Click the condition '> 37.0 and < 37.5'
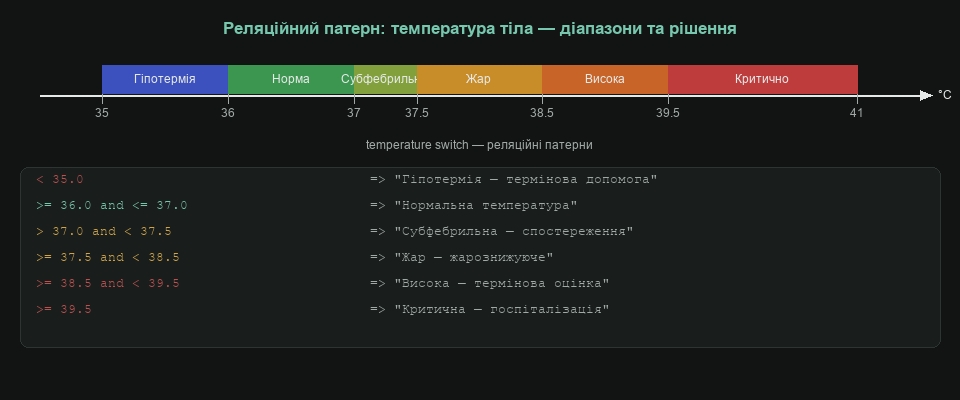Viewport: 960px width, 400px height. (x=104, y=232)
